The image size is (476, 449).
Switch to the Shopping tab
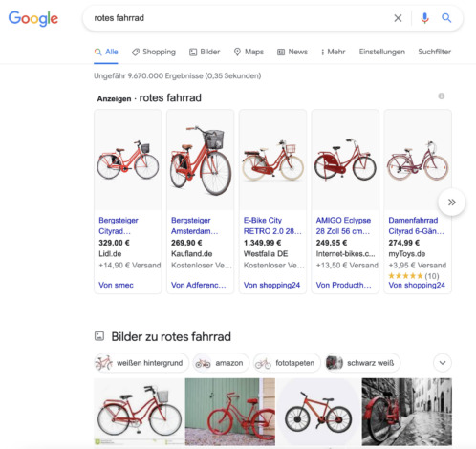pos(154,52)
